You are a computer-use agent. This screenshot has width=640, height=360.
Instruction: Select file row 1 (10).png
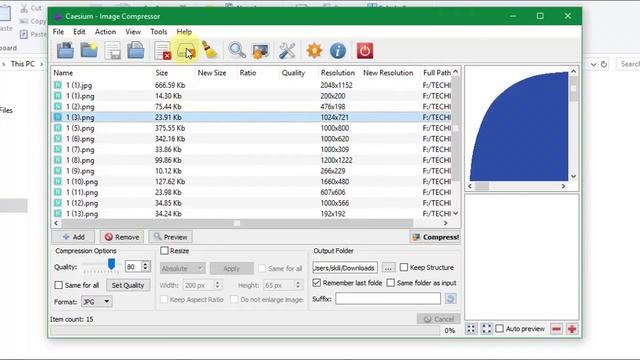coord(252,182)
